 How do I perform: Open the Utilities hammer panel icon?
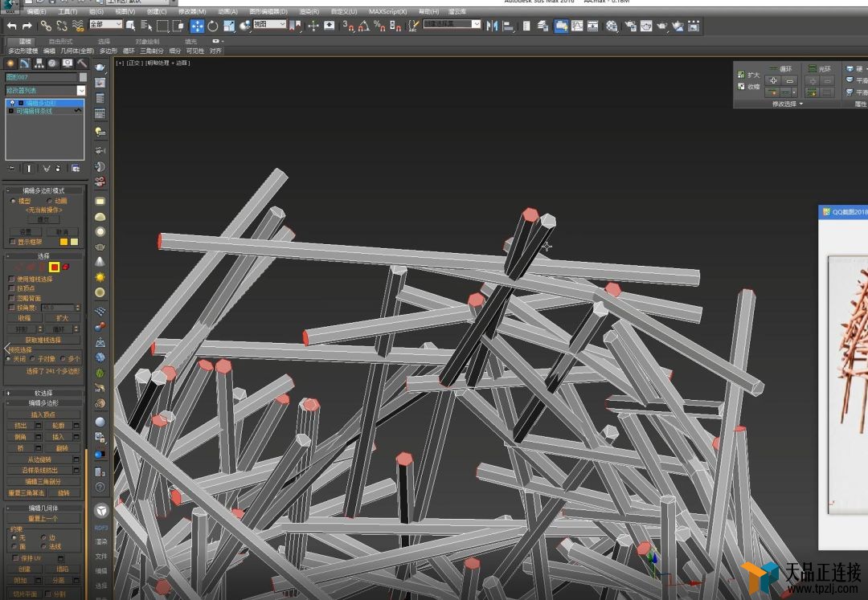(82, 63)
